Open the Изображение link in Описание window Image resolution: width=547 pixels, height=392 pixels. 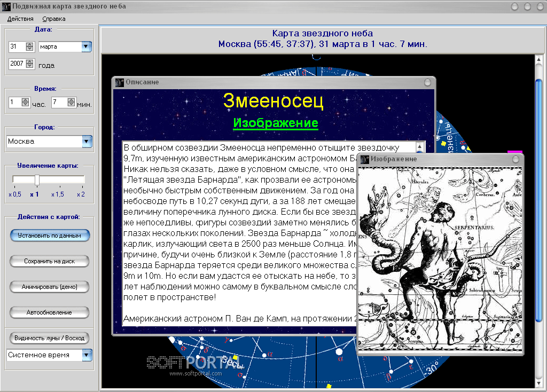276,123
